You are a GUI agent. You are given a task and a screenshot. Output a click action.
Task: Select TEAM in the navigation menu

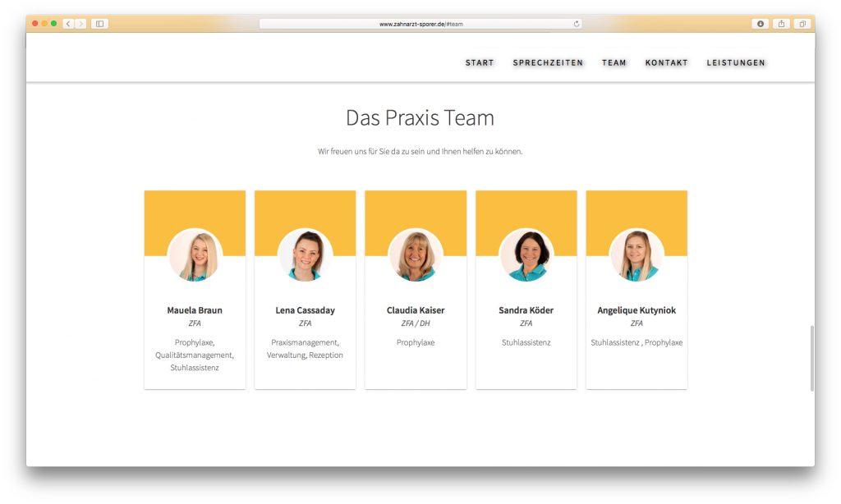click(614, 62)
